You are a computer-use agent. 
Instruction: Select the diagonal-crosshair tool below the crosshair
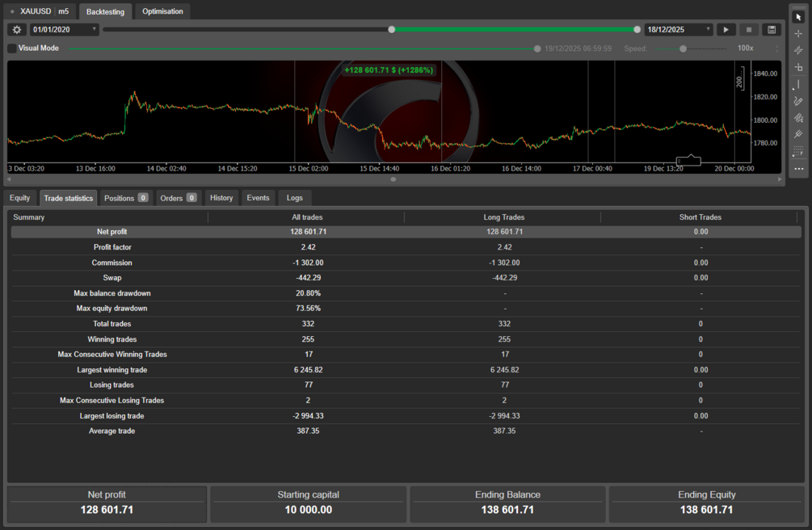click(798, 51)
